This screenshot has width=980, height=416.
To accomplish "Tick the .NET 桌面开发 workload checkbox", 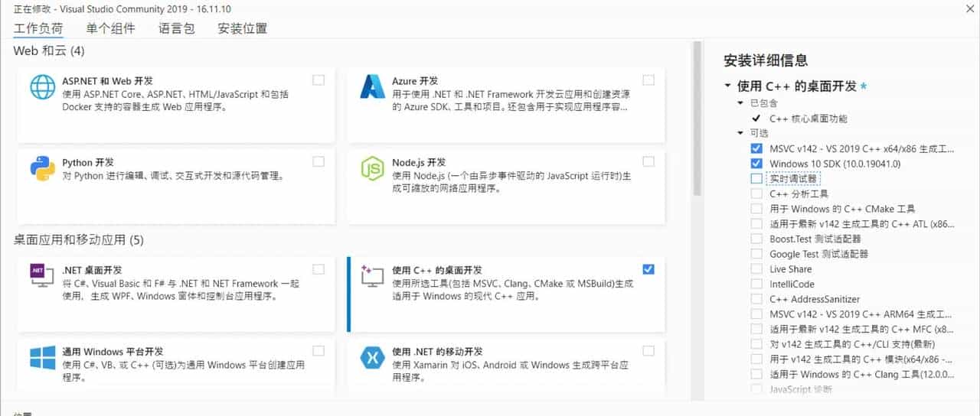I will click(318, 268).
